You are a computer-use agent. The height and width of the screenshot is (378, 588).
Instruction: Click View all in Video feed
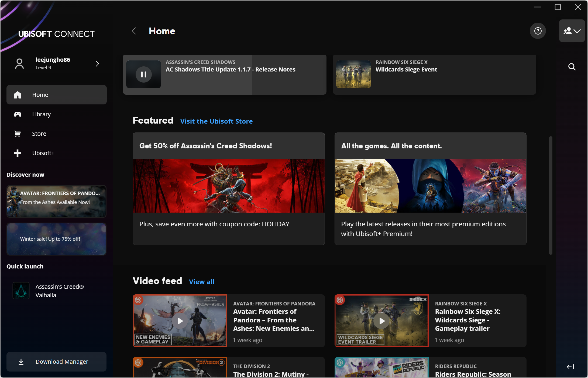(x=202, y=282)
